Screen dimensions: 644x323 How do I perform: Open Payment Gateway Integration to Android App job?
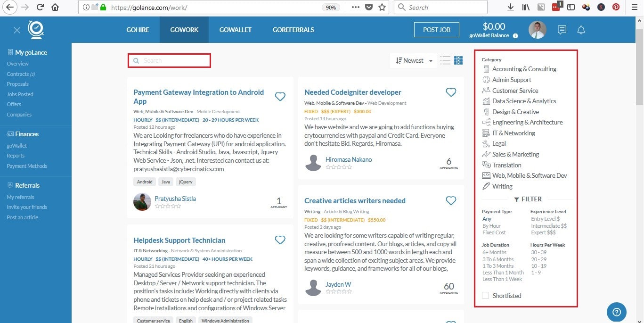click(198, 97)
